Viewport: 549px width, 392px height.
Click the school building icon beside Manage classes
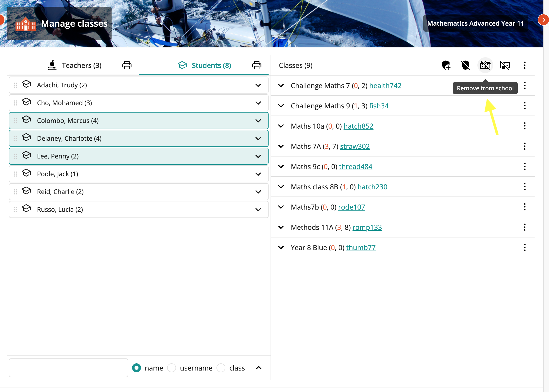25,24
